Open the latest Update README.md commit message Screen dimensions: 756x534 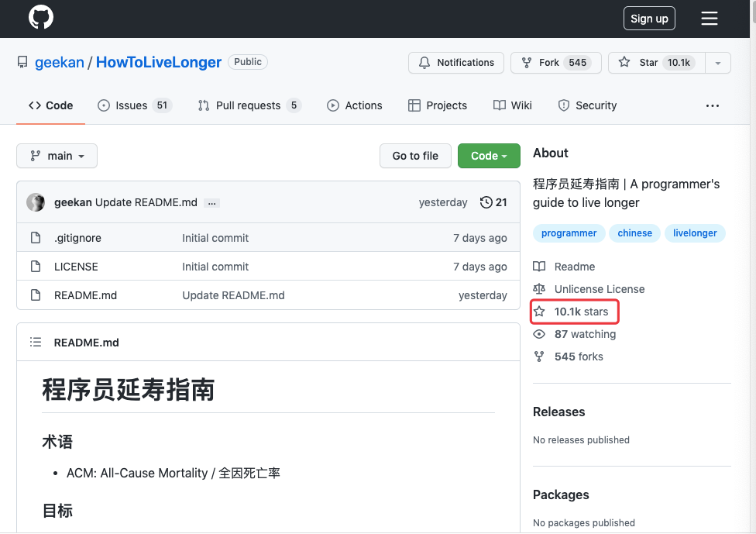pos(146,202)
